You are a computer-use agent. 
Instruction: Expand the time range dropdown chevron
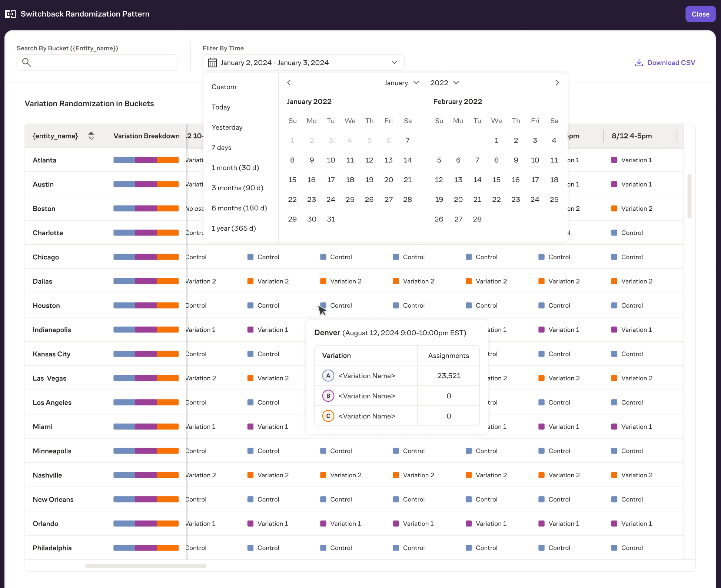tap(394, 62)
